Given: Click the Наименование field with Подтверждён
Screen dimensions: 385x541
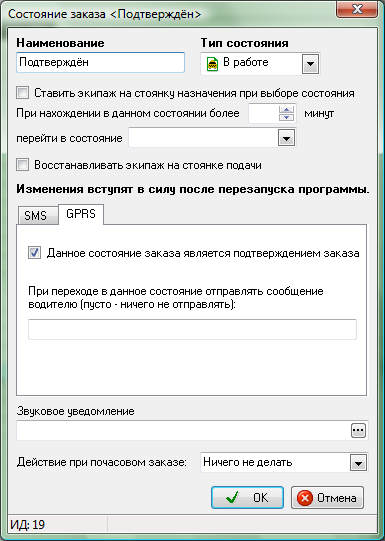Looking at the screenshot, I should (100, 62).
